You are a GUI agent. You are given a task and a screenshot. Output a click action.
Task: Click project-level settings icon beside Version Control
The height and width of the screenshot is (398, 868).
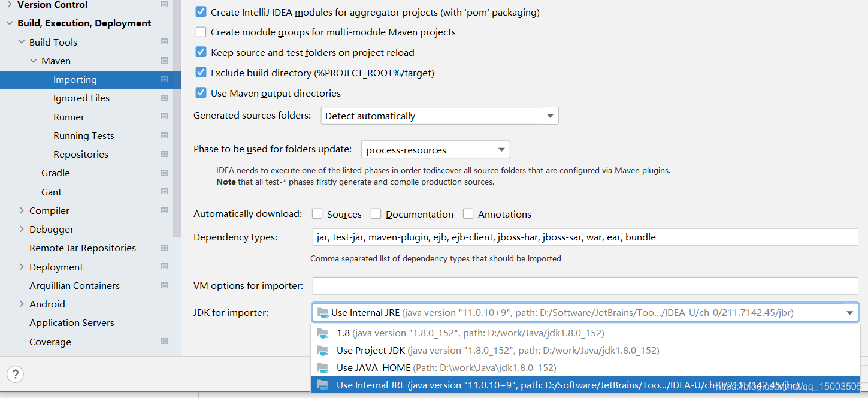(164, 4)
